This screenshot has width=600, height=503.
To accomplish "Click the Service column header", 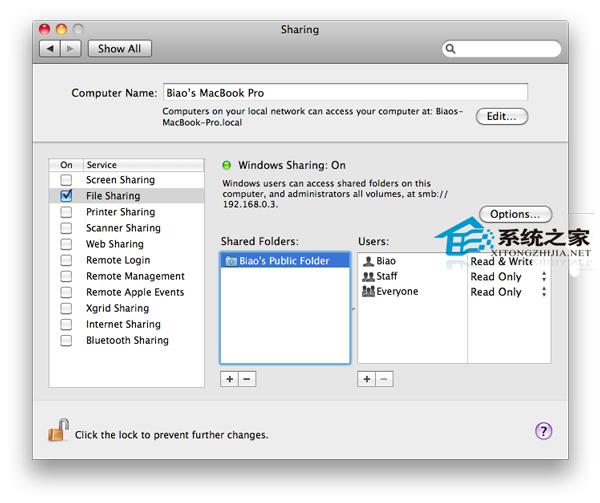I will pos(143,165).
